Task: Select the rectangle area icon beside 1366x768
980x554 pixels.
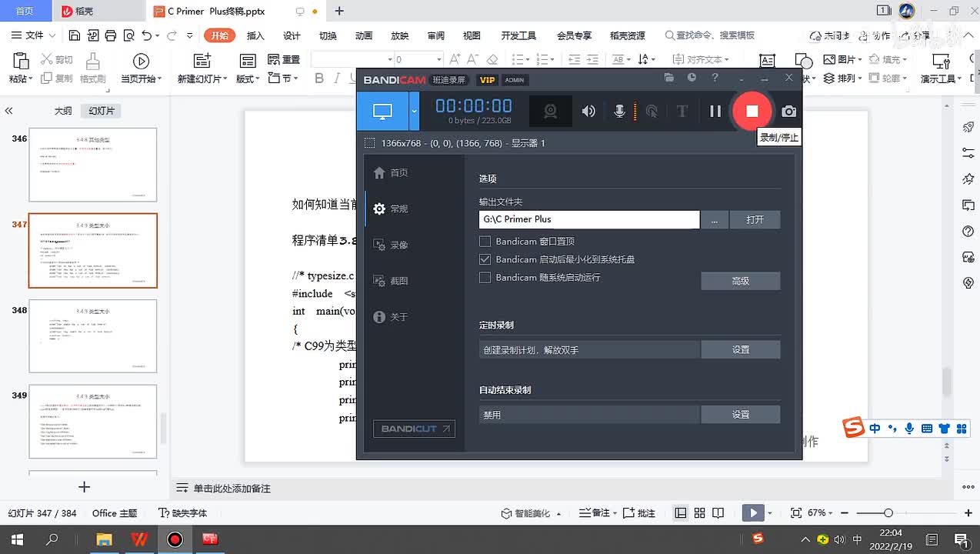Action: point(370,143)
